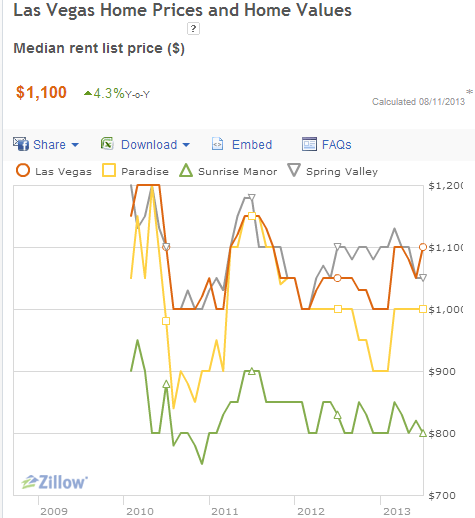The width and height of the screenshot is (475, 518).
Task: Click the Embed code document icon
Action: (x=217, y=144)
